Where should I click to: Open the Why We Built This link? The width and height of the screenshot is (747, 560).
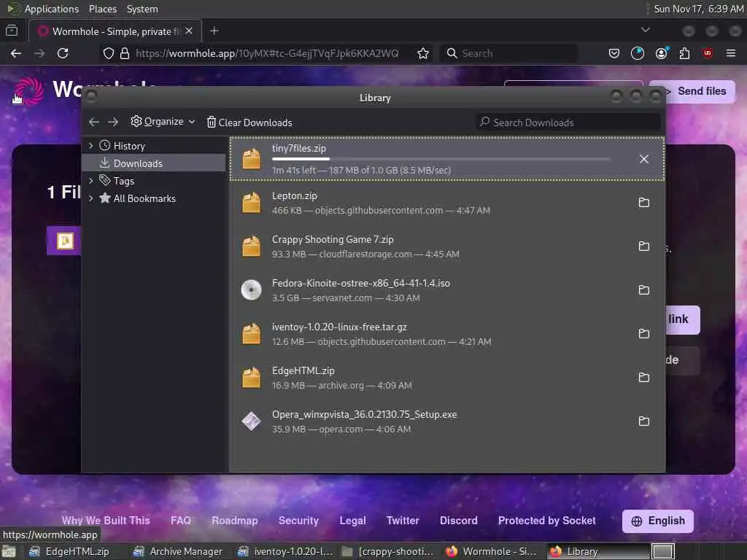[106, 521]
